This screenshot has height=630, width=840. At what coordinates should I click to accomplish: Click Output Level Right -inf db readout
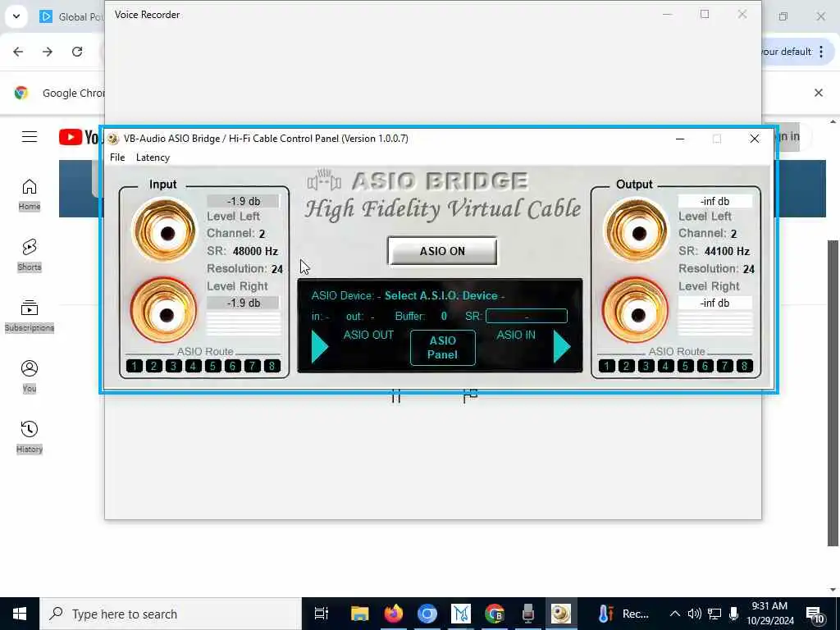(714, 303)
